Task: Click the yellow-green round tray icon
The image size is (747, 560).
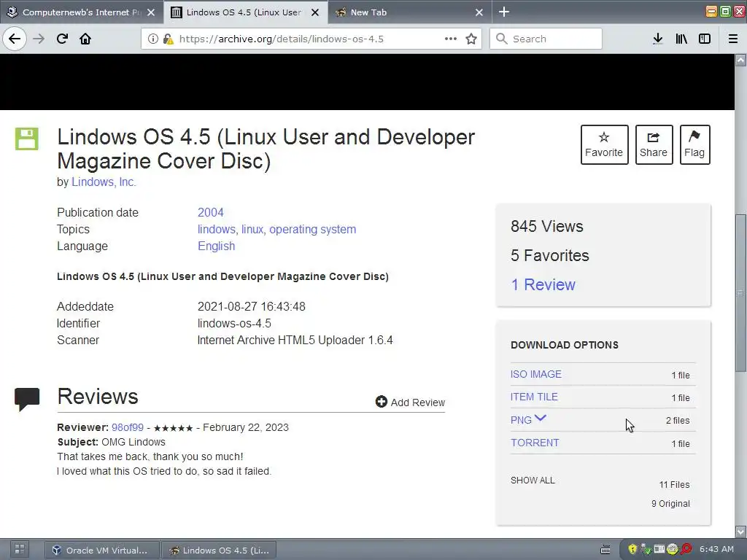Action: tap(672, 549)
